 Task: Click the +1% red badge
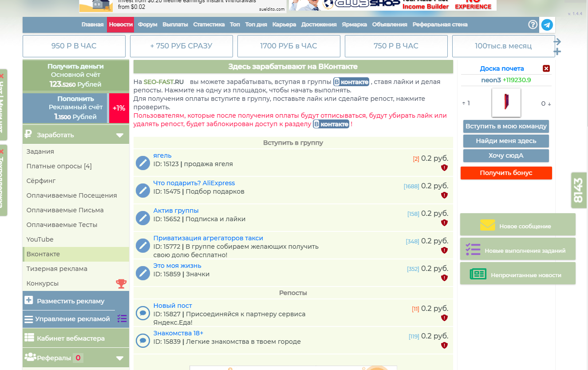click(119, 108)
